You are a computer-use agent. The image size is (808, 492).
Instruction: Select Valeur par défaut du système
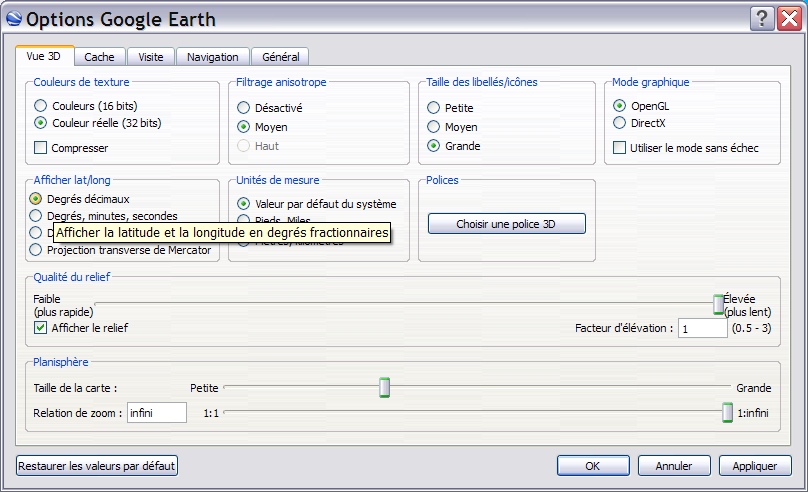(x=316, y=204)
